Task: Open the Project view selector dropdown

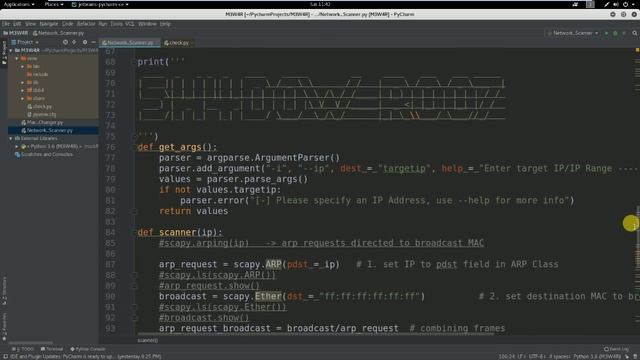Action: pos(25,42)
